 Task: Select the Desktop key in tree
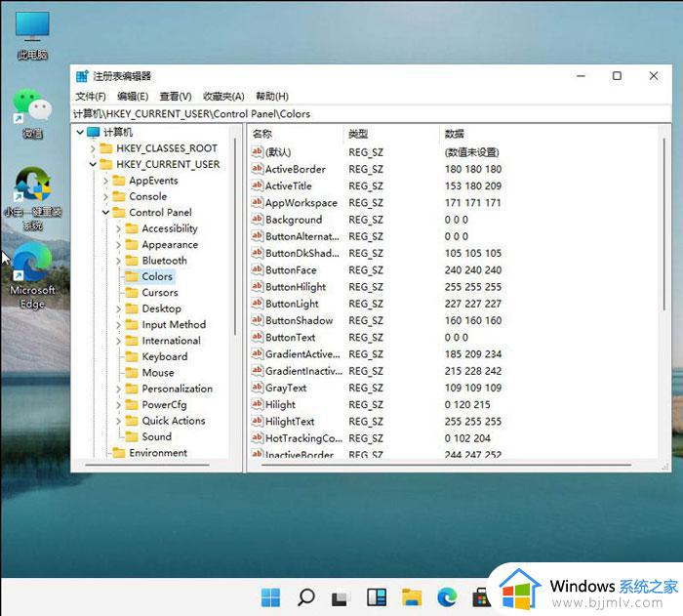[x=162, y=308]
